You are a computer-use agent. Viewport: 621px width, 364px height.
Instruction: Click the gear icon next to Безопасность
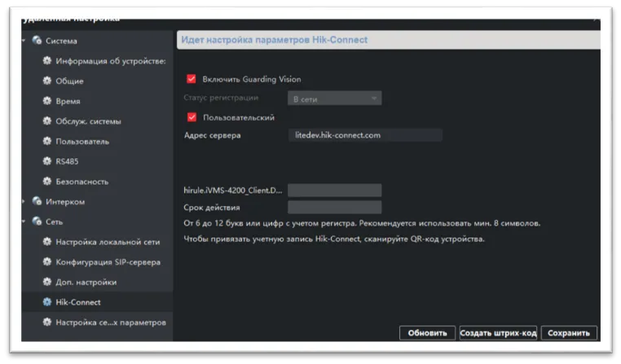click(47, 182)
